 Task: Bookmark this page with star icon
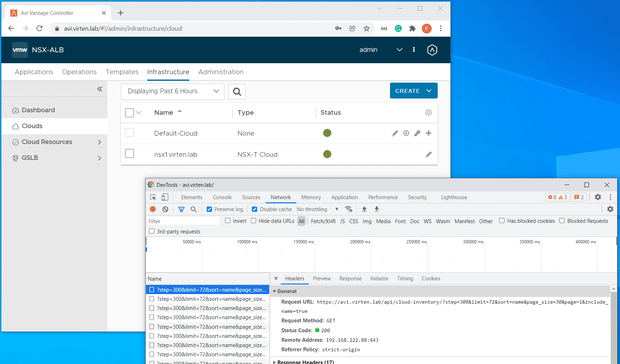pos(367,29)
